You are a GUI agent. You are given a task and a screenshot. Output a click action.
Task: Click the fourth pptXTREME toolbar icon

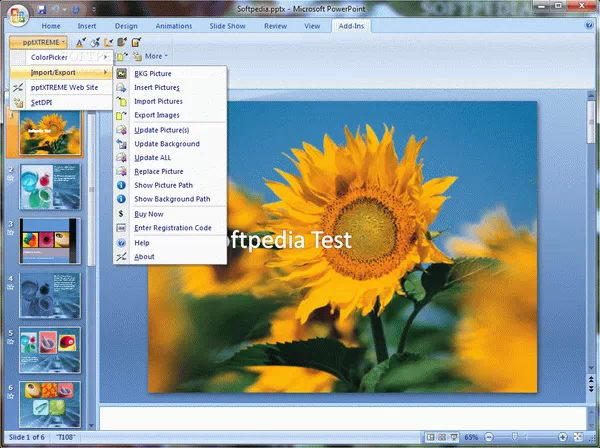122,42
